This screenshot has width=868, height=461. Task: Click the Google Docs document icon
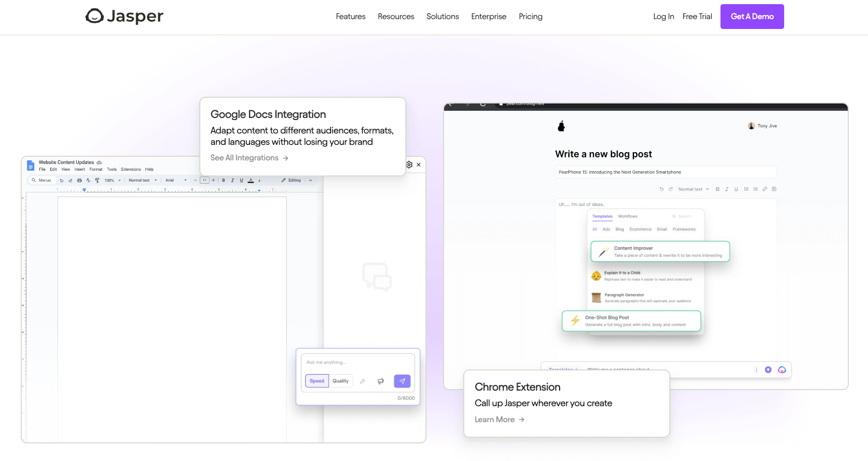[31, 165]
